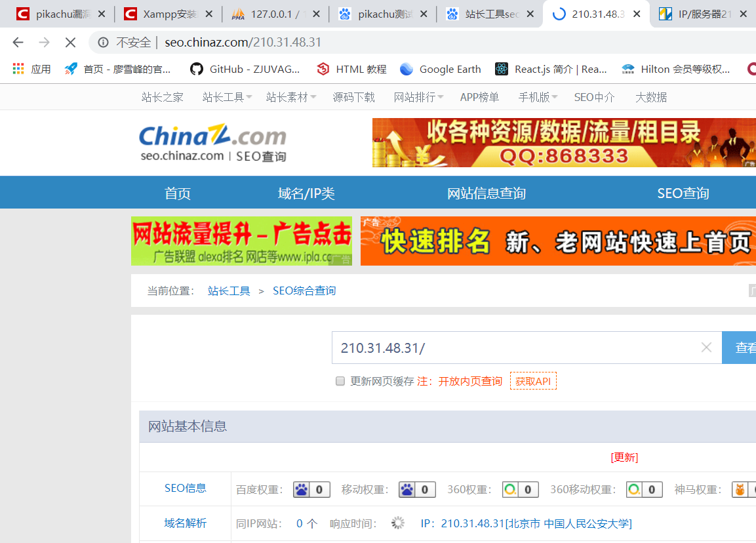Click APP榜单 in the top menu
This screenshot has height=543, width=756.
pos(479,98)
